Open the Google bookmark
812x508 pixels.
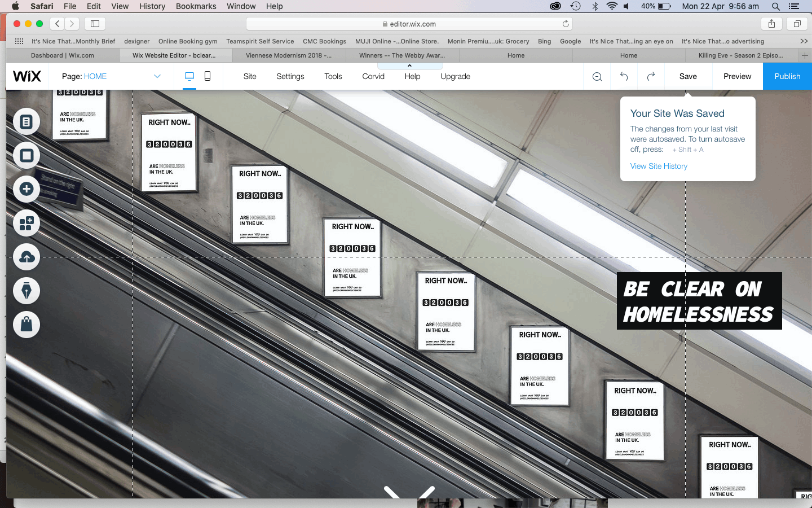(x=570, y=41)
